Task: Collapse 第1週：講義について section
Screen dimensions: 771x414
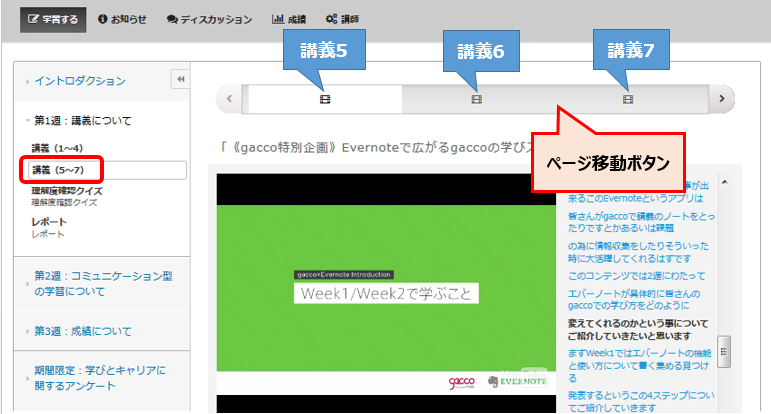Action: tap(83, 121)
